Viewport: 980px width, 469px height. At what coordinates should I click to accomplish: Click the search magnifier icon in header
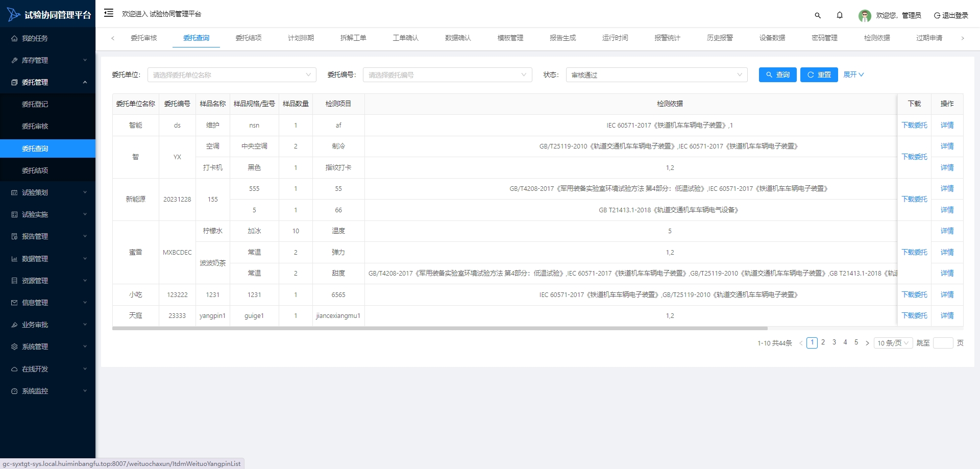(x=818, y=15)
